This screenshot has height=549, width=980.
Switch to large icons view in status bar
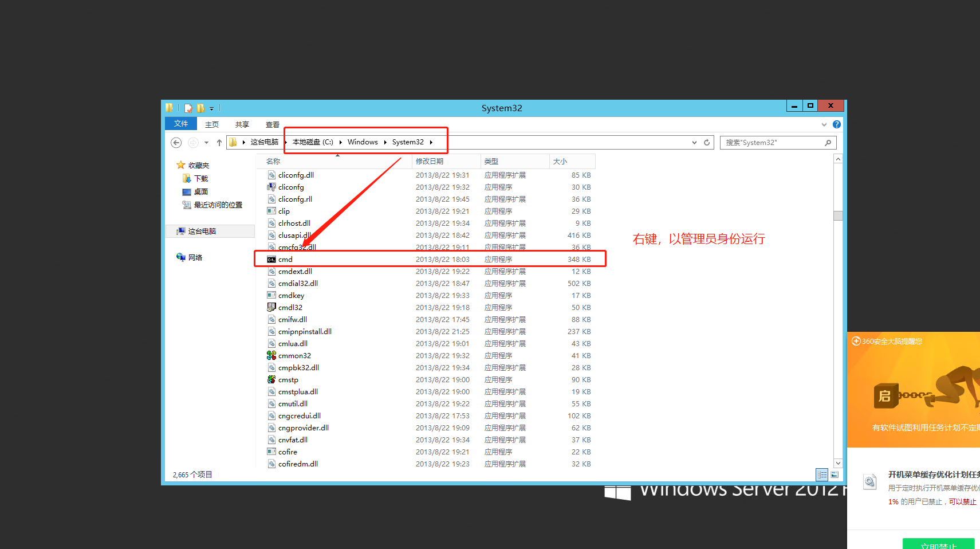pos(835,475)
